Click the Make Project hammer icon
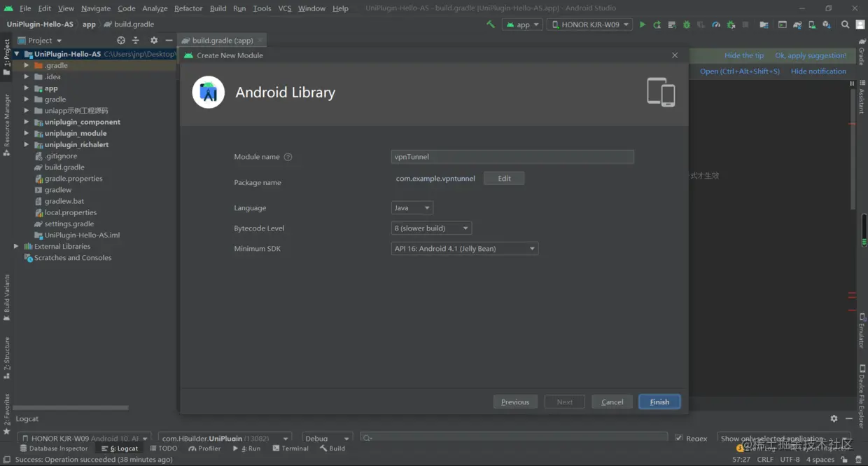The width and height of the screenshot is (868, 466). click(x=490, y=25)
